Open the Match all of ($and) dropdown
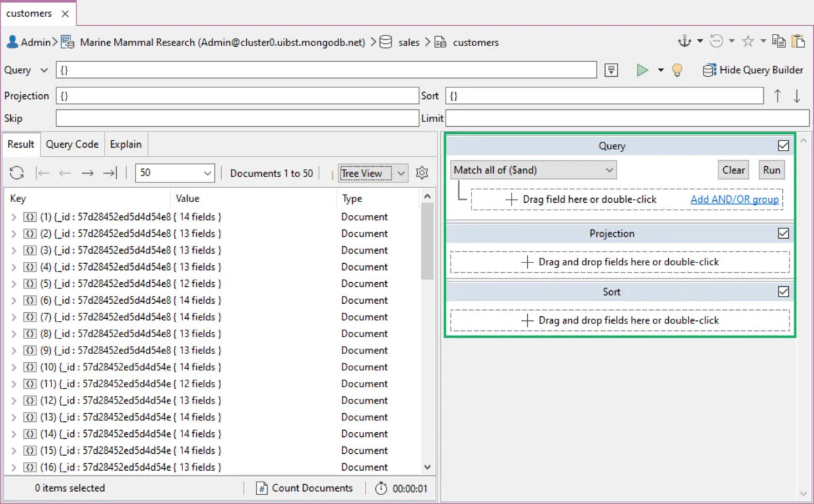Image resolution: width=814 pixels, height=504 pixels. (x=533, y=170)
